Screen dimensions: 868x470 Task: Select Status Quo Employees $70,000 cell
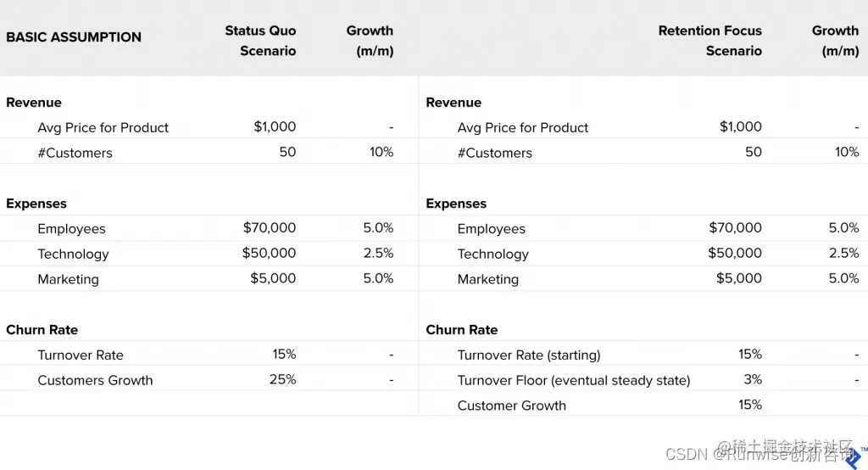270,228
